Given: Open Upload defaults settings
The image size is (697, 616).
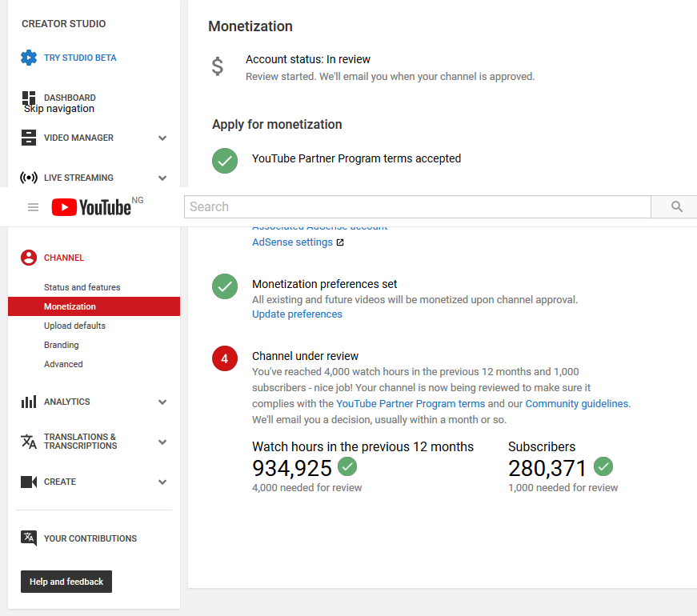Looking at the screenshot, I should [x=74, y=326].
